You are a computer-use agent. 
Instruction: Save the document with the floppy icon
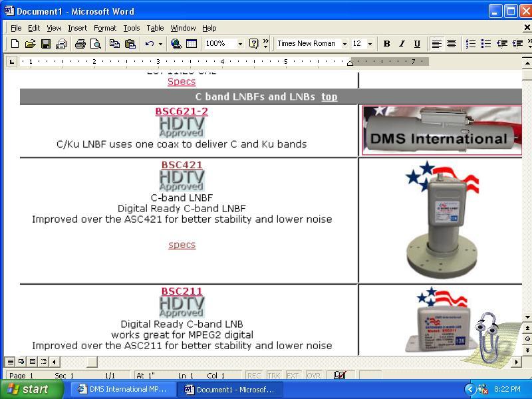coord(46,44)
